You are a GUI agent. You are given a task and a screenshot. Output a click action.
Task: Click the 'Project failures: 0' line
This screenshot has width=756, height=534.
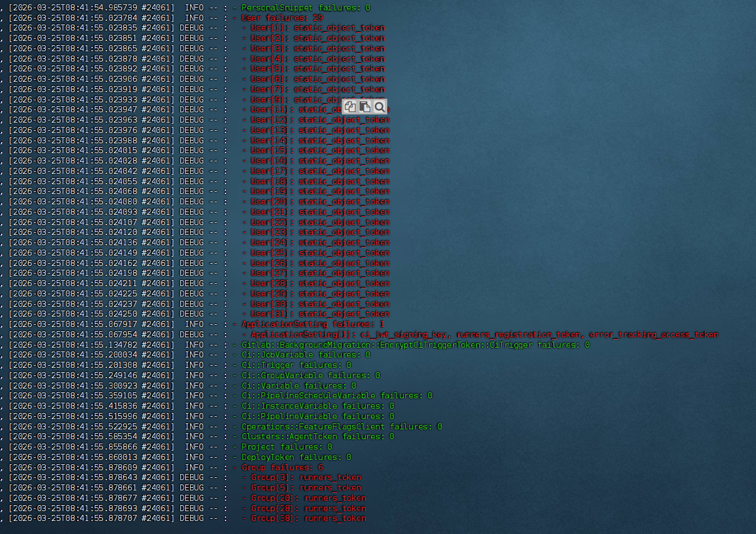click(287, 447)
